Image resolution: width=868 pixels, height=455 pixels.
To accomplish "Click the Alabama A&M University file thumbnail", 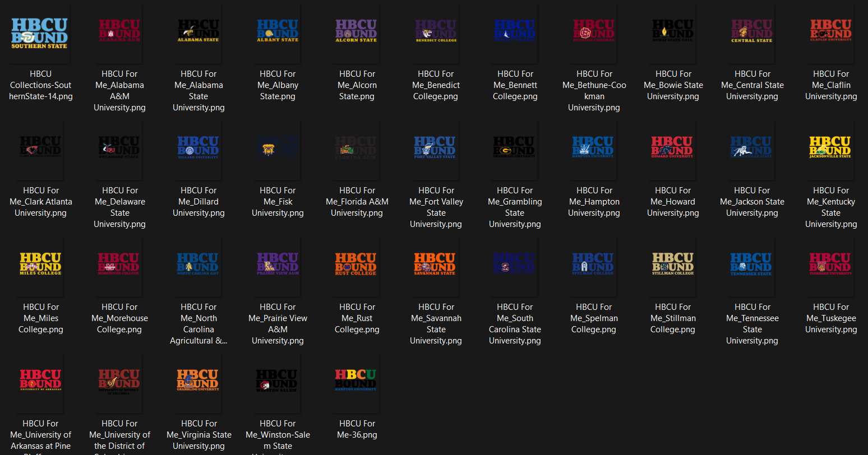I will pyautogui.click(x=119, y=34).
